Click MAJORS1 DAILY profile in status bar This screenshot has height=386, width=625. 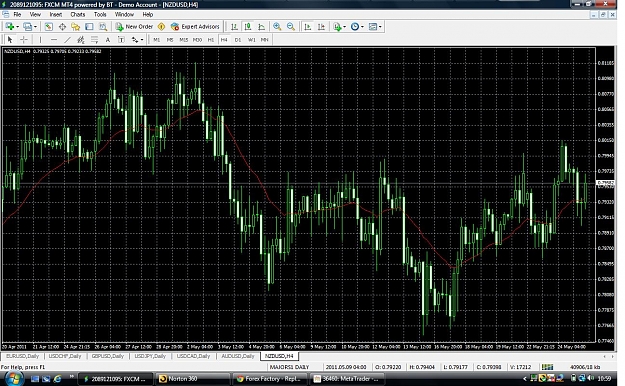(x=289, y=367)
